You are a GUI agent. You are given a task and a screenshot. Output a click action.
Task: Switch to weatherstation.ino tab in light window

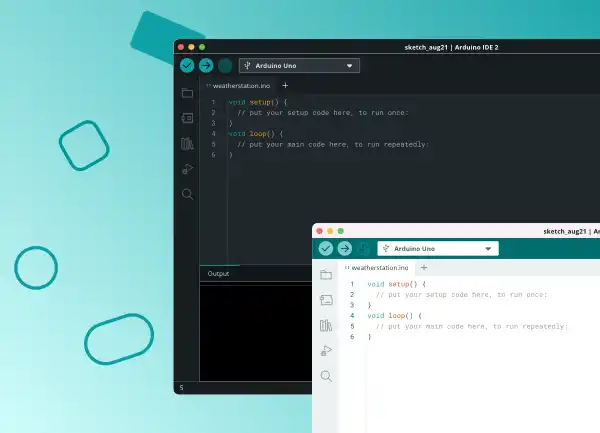(378, 268)
